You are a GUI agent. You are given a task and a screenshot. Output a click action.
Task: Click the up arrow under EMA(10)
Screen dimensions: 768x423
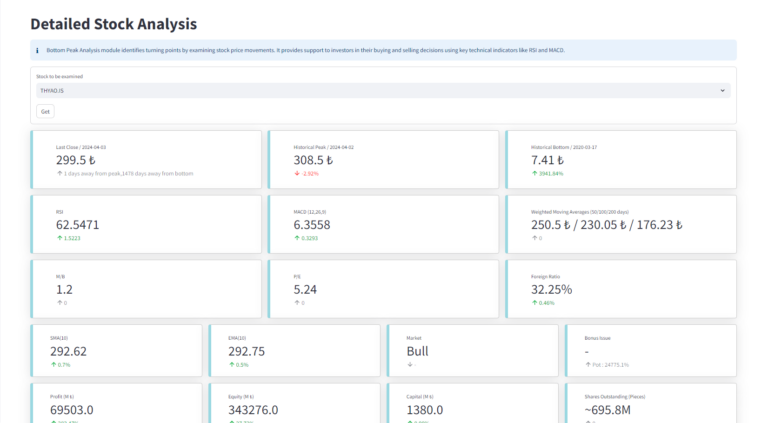pos(231,365)
